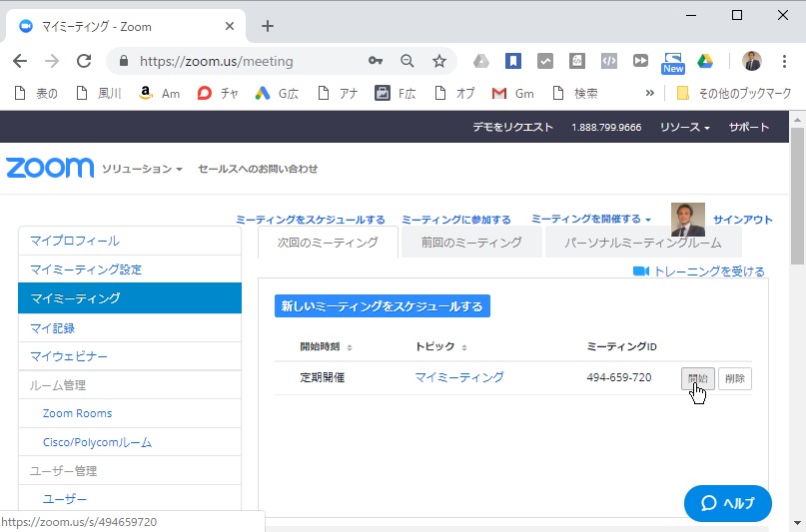The image size is (806, 532).
Task: Open the F広 briefcase bookmark
Action: 395,94
